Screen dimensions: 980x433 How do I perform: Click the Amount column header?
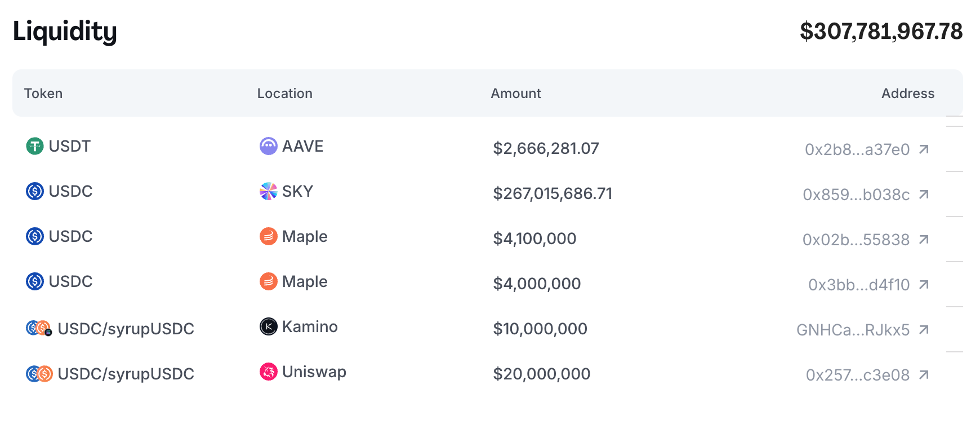pyautogui.click(x=515, y=94)
